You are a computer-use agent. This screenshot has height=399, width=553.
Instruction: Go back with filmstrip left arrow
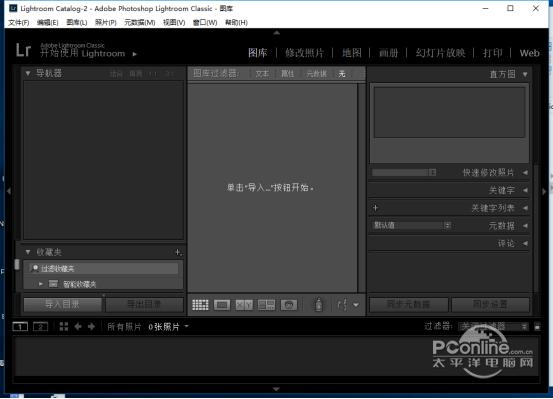(78, 327)
